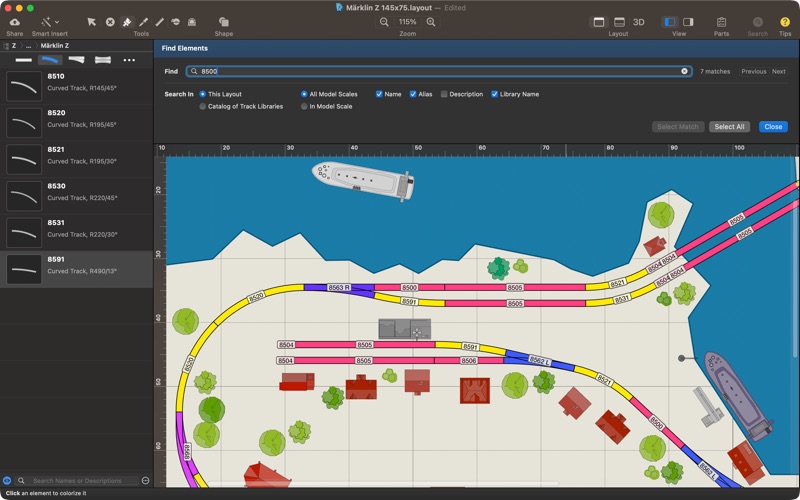Select the 8521 curved track R195/30°
The image size is (800, 500).
(77, 160)
